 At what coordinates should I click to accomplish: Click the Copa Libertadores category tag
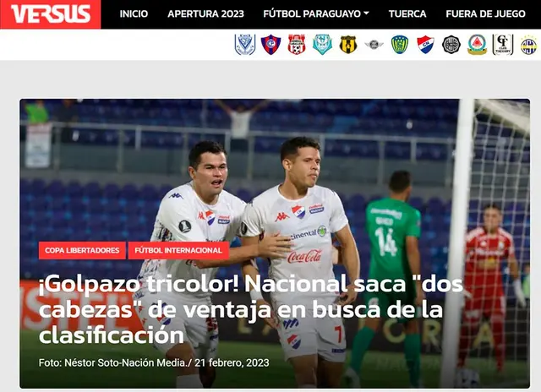[82, 250]
